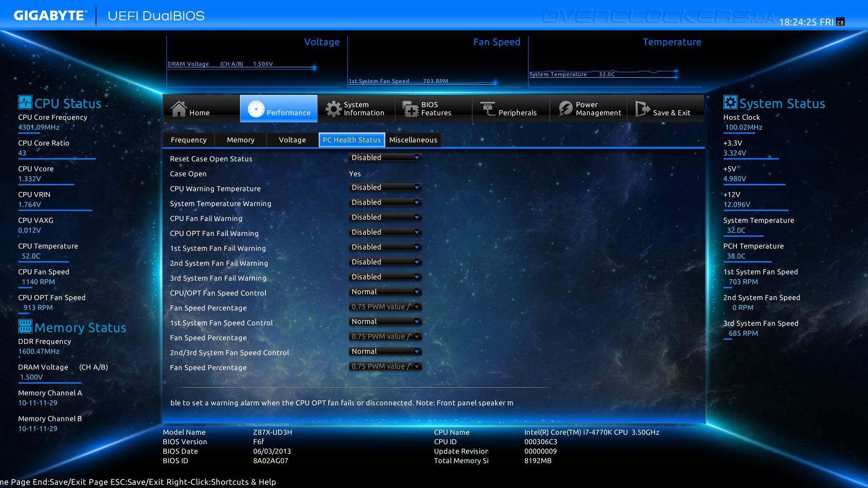Click the +12V 12.096V reading
Viewport: 868px width, 488px height.
(736, 205)
